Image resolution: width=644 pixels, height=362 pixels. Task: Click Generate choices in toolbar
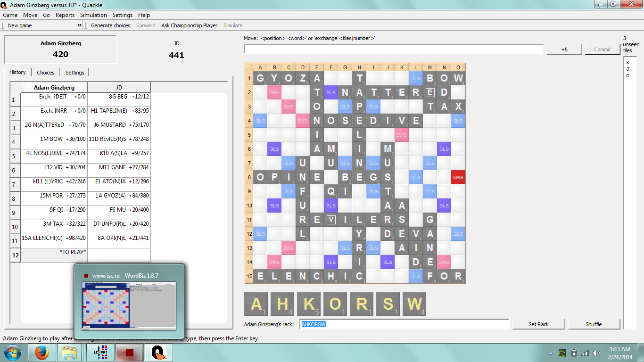(111, 25)
